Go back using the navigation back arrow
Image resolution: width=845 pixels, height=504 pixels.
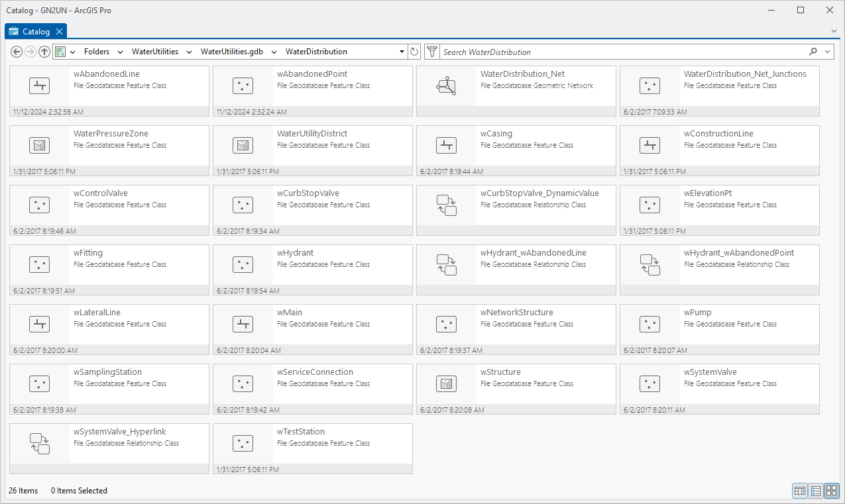[x=17, y=51]
